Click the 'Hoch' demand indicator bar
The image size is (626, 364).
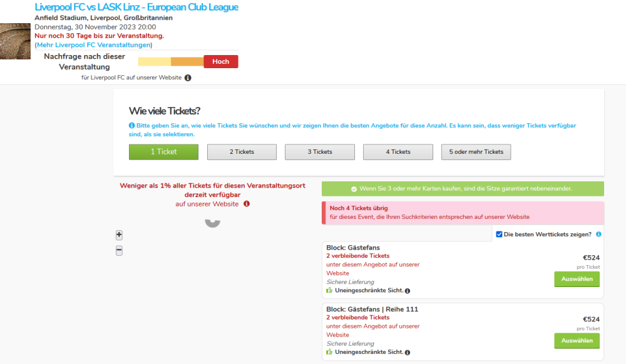[220, 61]
